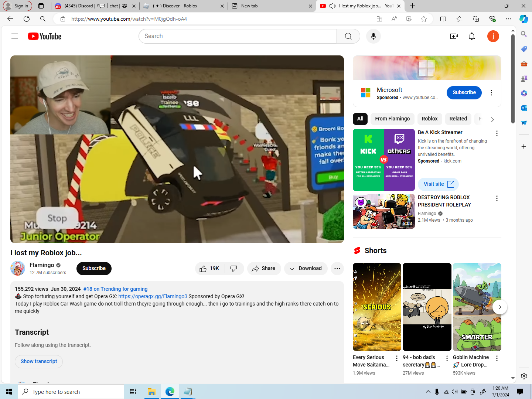Like the video with thumbs up
The height and width of the screenshot is (399, 532).
pyautogui.click(x=209, y=269)
